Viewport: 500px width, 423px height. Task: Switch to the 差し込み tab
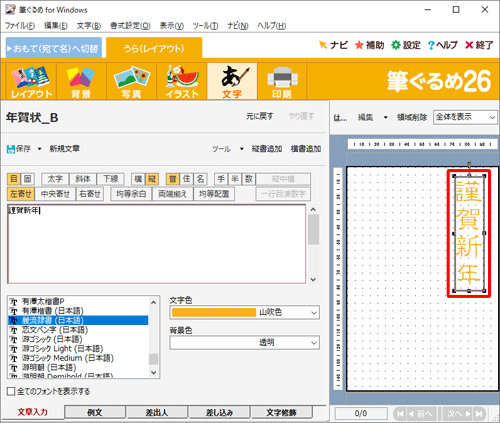pos(219,412)
